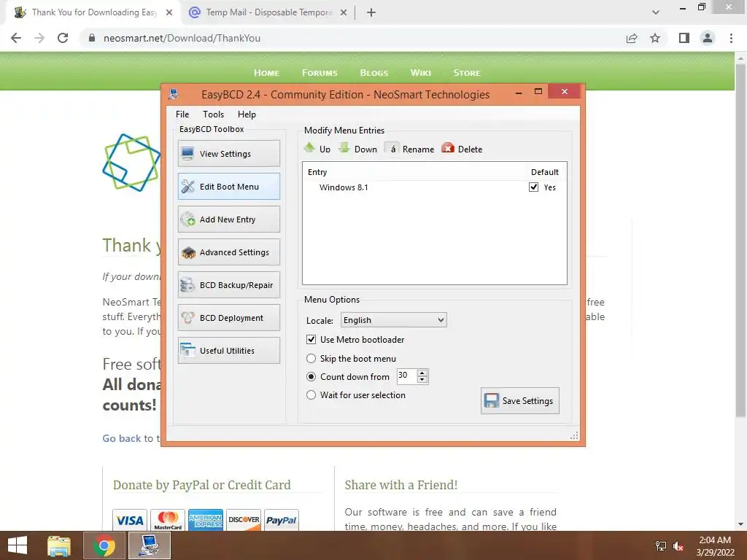
Task: Click the VISA payment icon
Action: pos(130,519)
